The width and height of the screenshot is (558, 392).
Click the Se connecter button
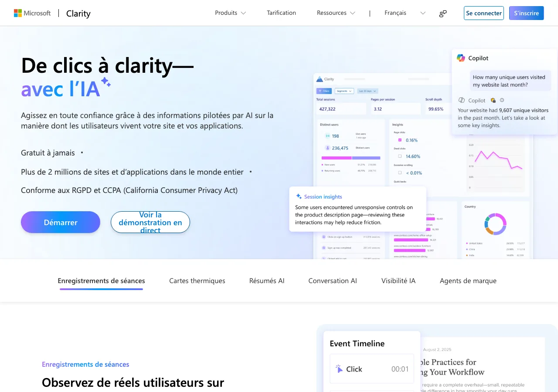coord(484,13)
